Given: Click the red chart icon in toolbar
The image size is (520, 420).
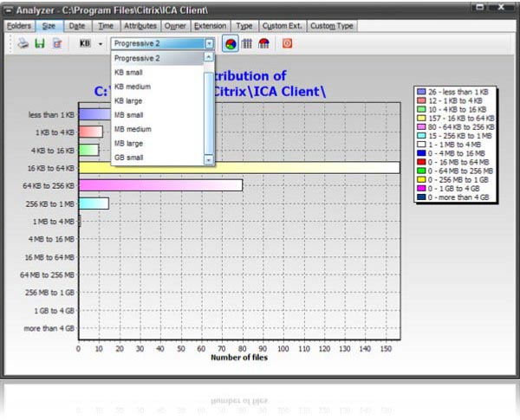Looking at the screenshot, I should (263, 42).
